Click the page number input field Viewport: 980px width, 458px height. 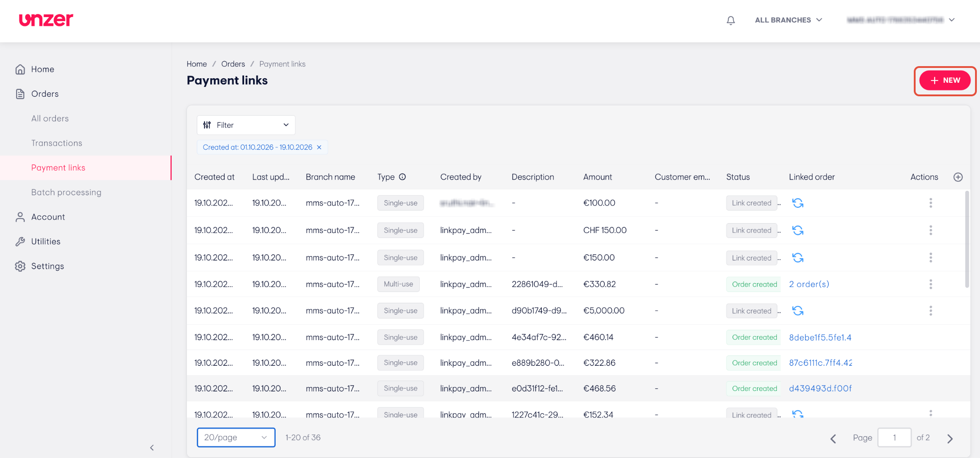(x=894, y=438)
